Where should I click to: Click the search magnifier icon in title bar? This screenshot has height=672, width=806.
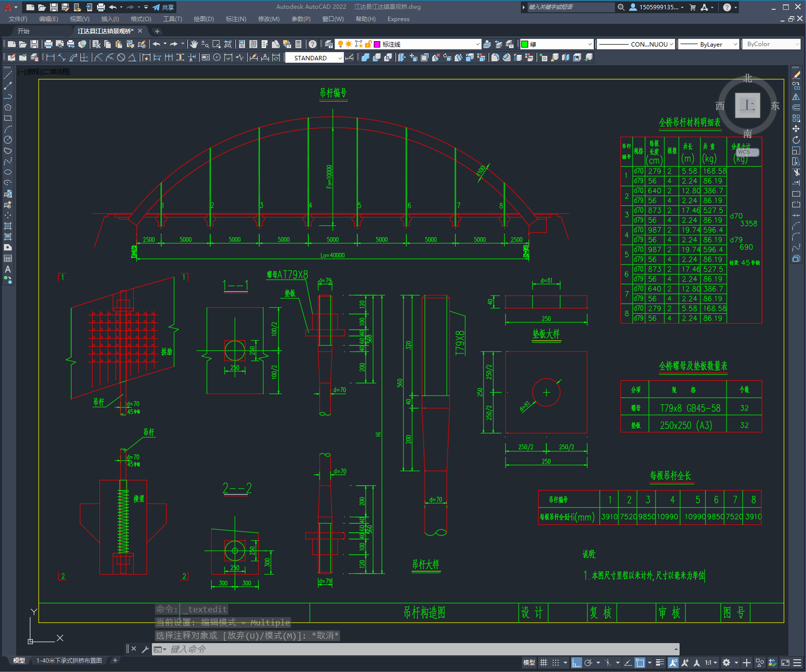click(x=621, y=7)
